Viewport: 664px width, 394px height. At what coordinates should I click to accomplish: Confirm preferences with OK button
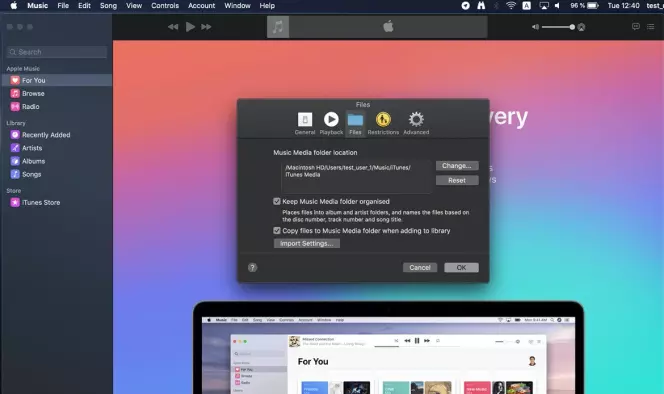461,267
